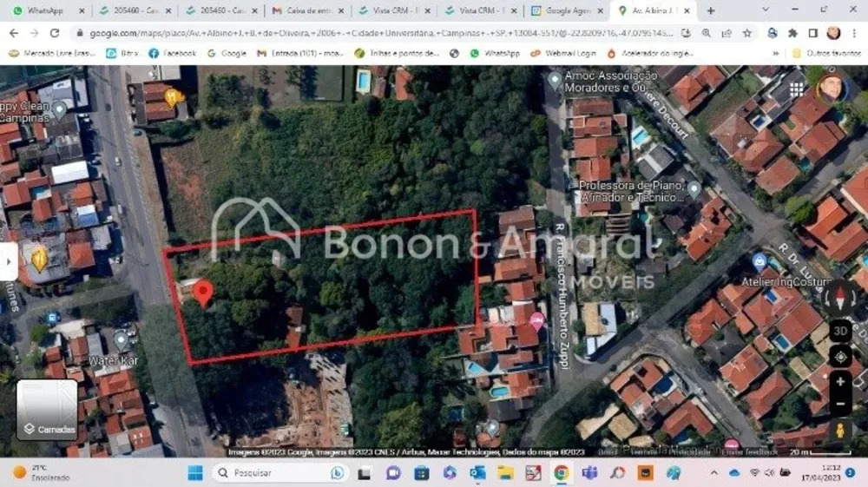Open Chrome's three-dot menu
The width and height of the screenshot is (868, 487).
tap(854, 33)
